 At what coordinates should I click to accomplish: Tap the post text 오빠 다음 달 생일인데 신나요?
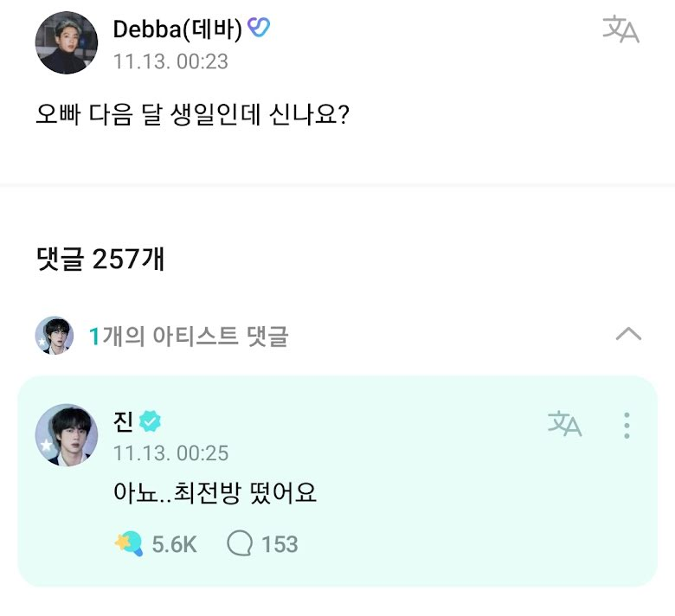[192, 114]
